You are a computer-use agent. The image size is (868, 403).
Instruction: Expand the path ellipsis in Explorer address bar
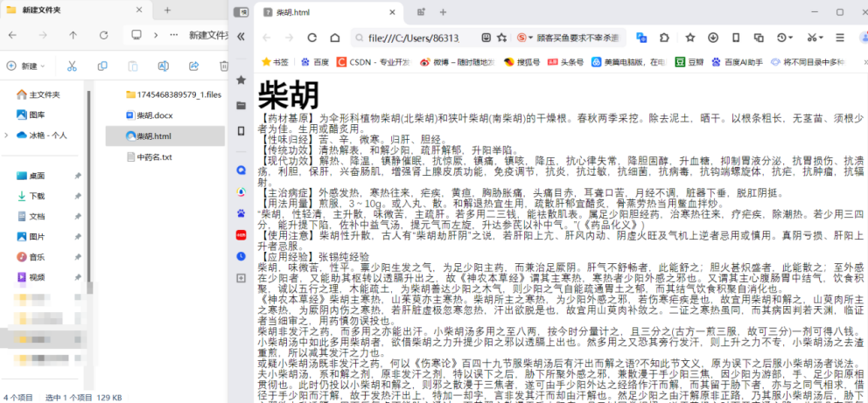click(x=174, y=35)
